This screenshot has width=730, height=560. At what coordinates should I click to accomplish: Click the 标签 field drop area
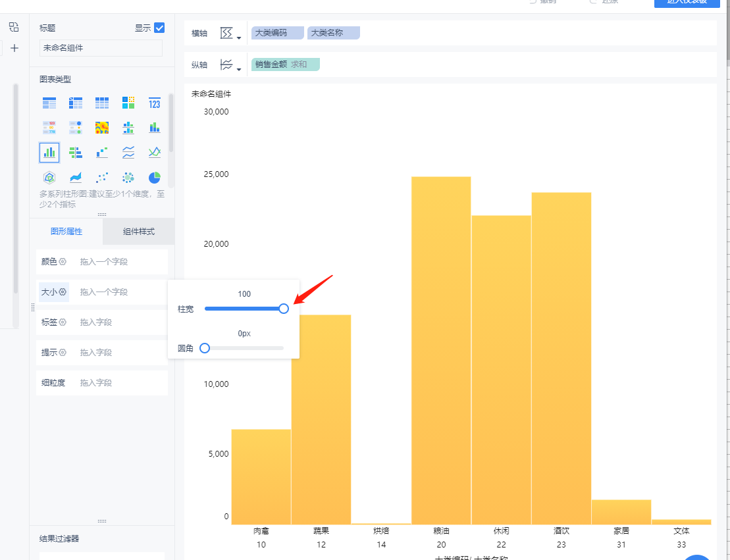(123, 322)
